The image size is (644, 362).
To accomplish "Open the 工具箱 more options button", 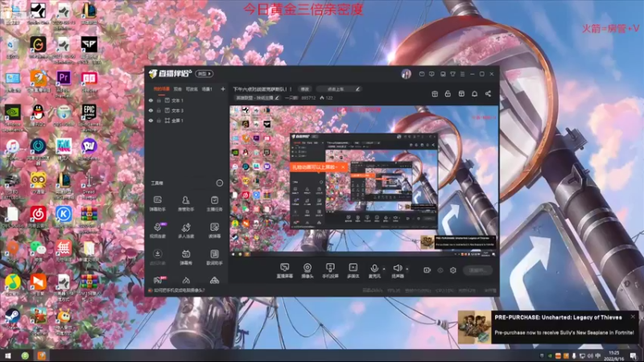I will [220, 183].
